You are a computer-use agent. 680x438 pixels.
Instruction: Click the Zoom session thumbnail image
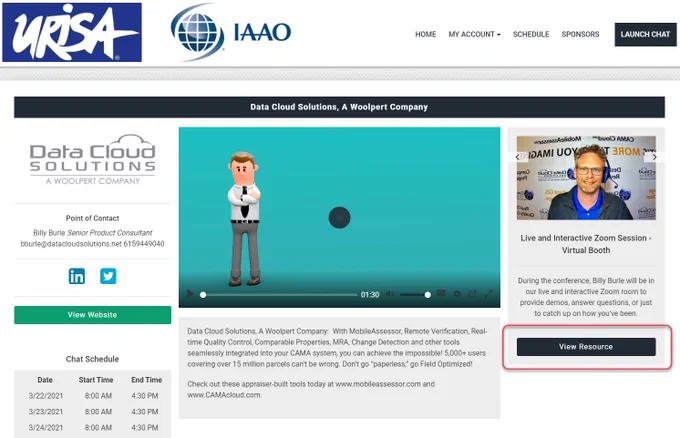[x=586, y=178]
